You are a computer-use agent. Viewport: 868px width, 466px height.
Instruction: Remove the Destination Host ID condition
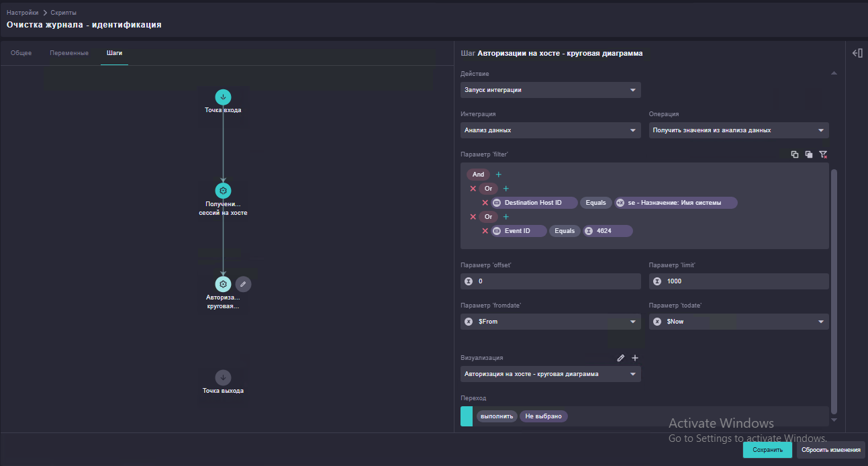pos(485,203)
